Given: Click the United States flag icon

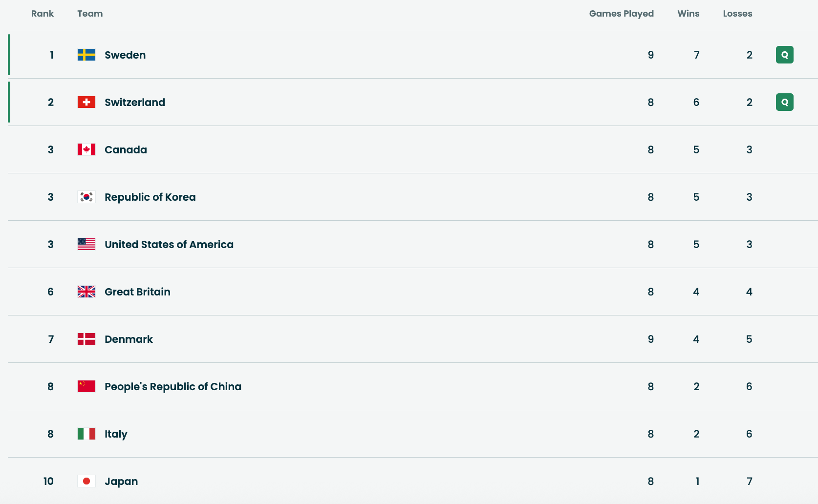Looking at the screenshot, I should pyautogui.click(x=86, y=244).
